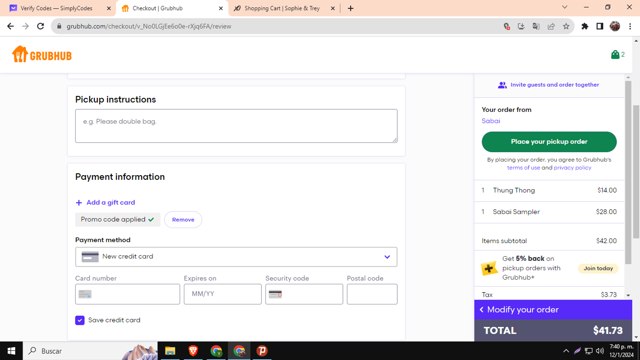640x360 pixels.
Task: Place your pickup order
Action: (x=549, y=142)
